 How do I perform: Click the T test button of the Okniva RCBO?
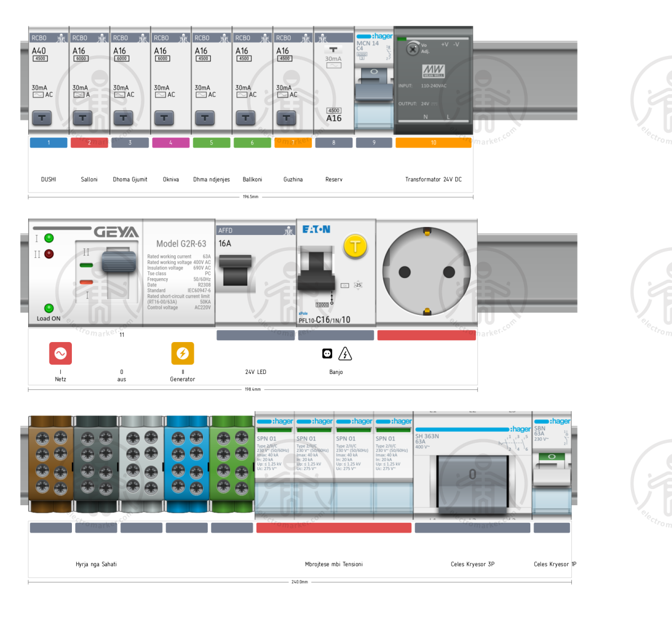click(x=164, y=118)
